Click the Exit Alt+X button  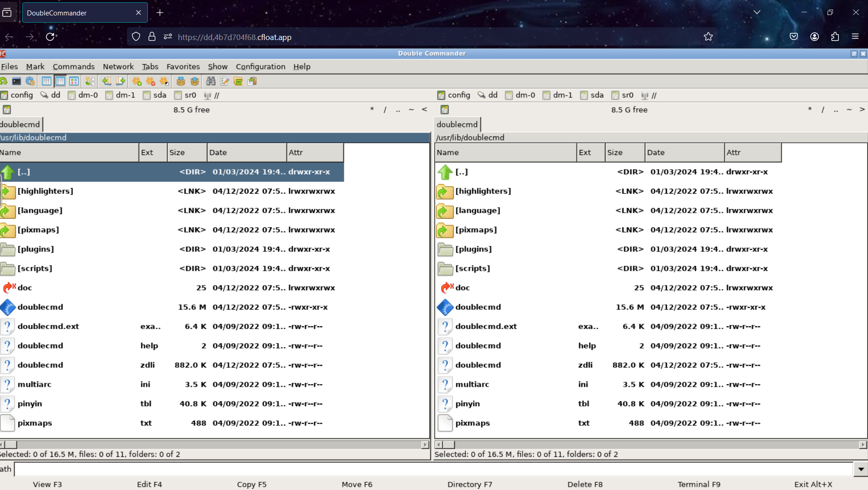pos(813,484)
